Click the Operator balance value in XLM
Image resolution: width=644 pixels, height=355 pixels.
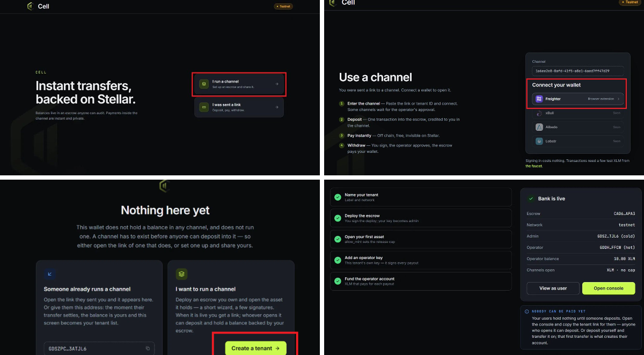pyautogui.click(x=624, y=259)
